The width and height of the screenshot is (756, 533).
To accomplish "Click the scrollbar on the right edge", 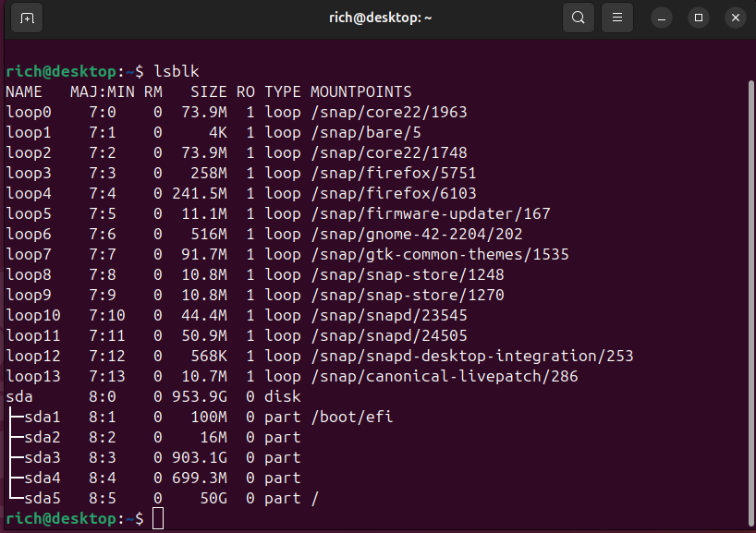I will click(x=749, y=277).
